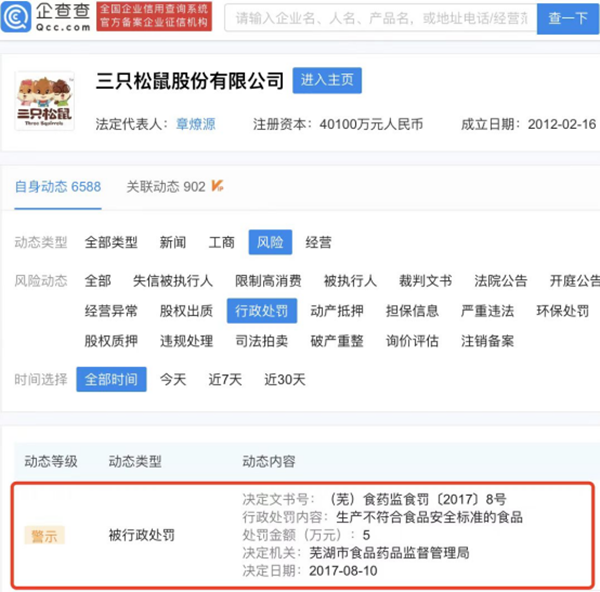Filter by 司法拍卖 risk type
The image size is (600, 592).
click(261, 341)
